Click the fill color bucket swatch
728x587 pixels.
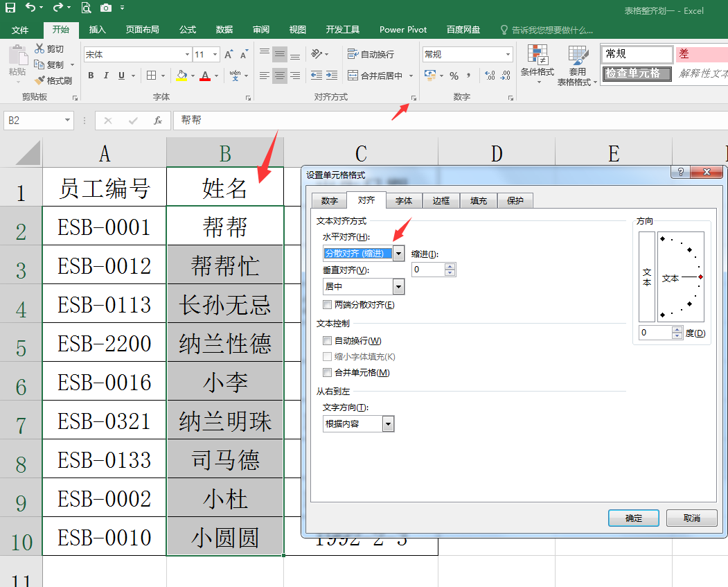point(181,76)
